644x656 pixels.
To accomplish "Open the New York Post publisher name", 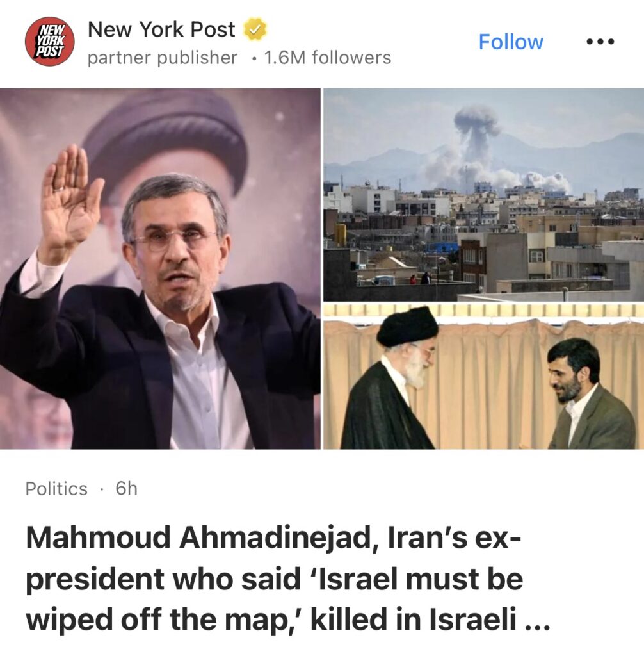I will pyautogui.click(x=161, y=29).
